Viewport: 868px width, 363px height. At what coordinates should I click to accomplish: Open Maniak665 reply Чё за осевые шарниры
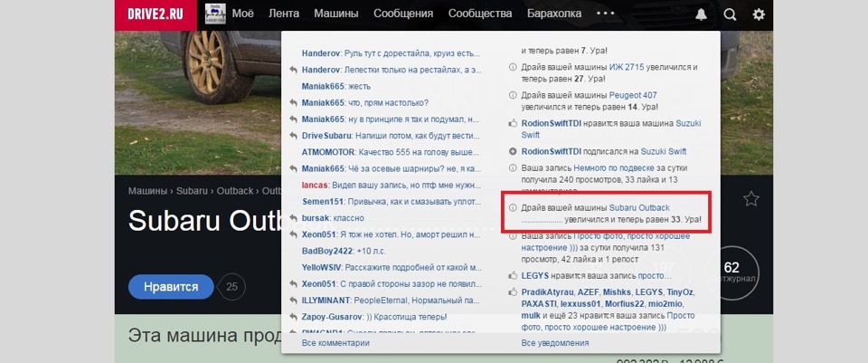[x=391, y=168]
